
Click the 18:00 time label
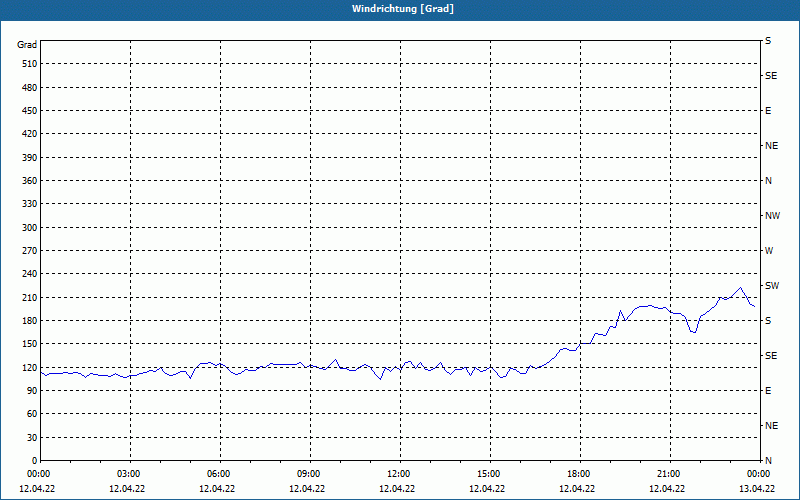(x=579, y=474)
